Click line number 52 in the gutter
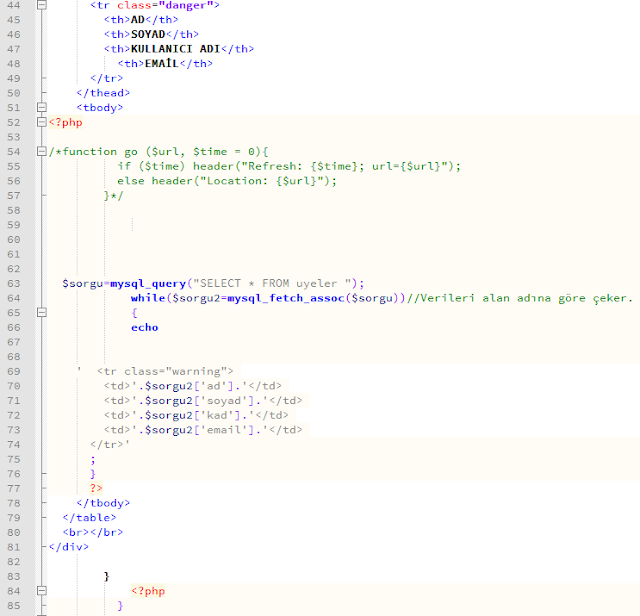 pos(13,122)
